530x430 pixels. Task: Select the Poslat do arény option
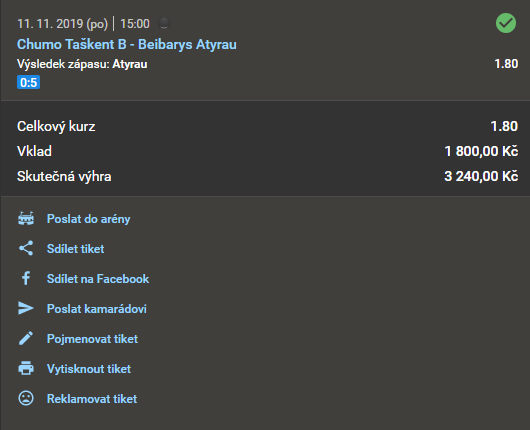point(88,219)
